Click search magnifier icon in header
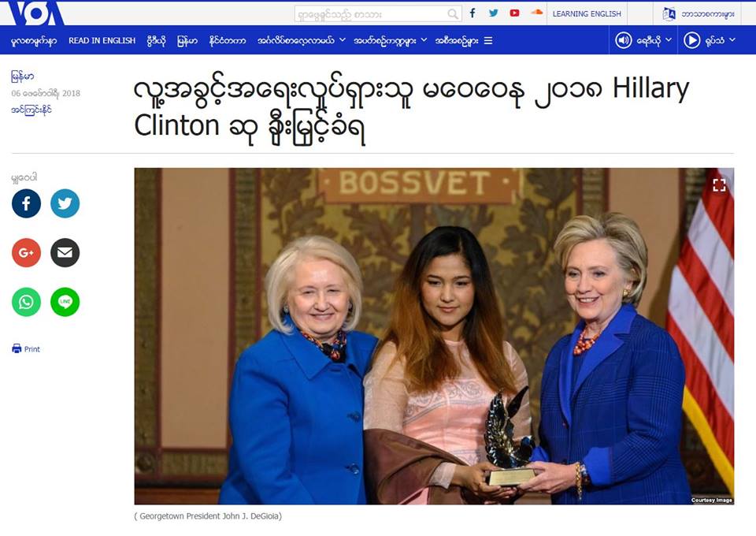The width and height of the screenshot is (756, 536). click(x=452, y=14)
